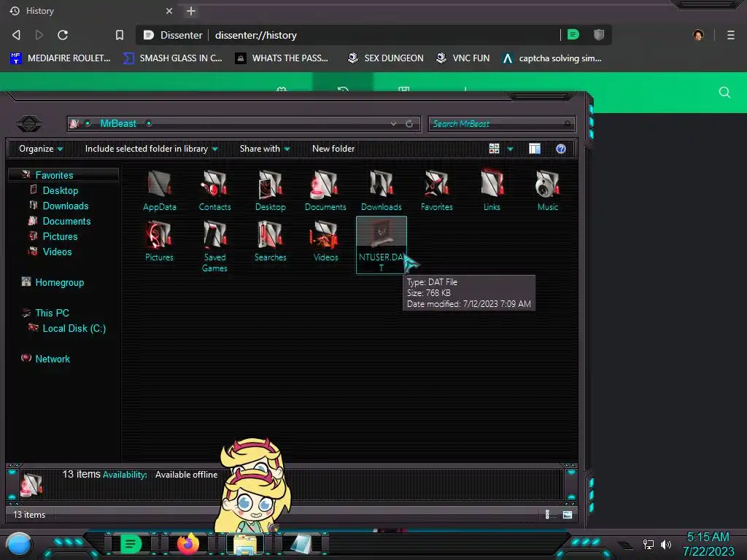747x560 pixels.
Task: Click the change view icon
Action: (x=495, y=149)
